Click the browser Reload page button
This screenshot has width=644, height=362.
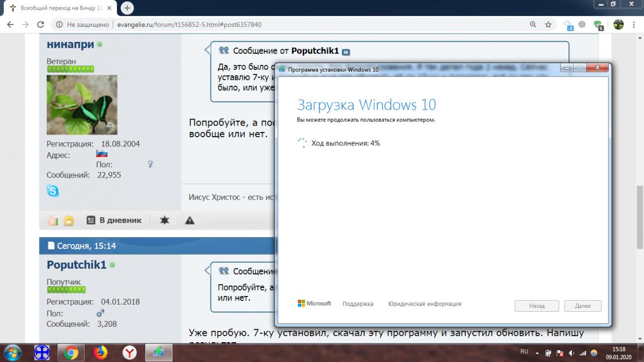tap(40, 25)
